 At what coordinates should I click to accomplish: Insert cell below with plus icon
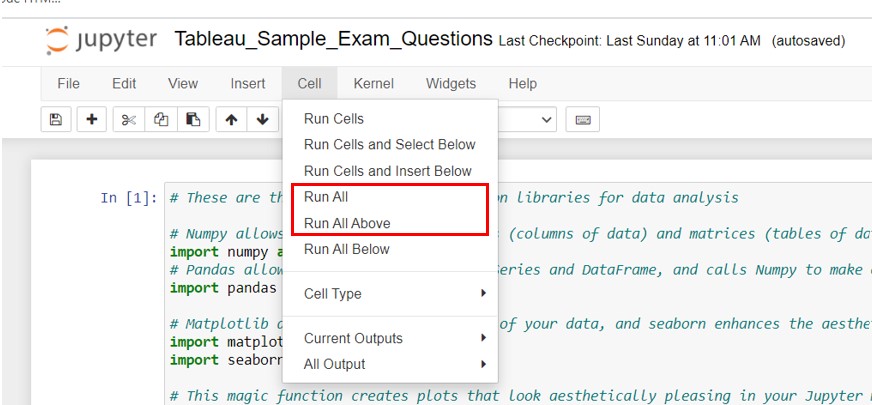coord(92,120)
